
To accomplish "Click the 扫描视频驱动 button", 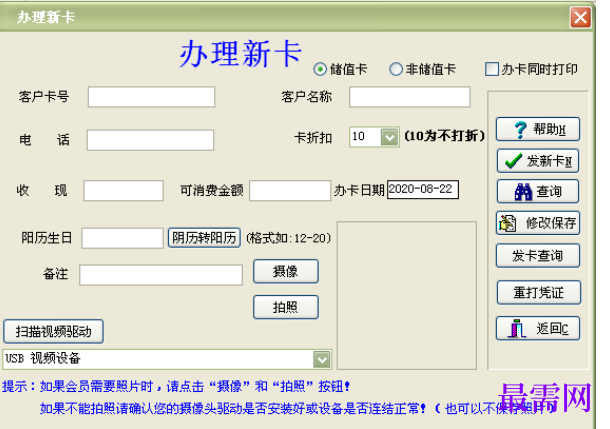I will [x=53, y=331].
